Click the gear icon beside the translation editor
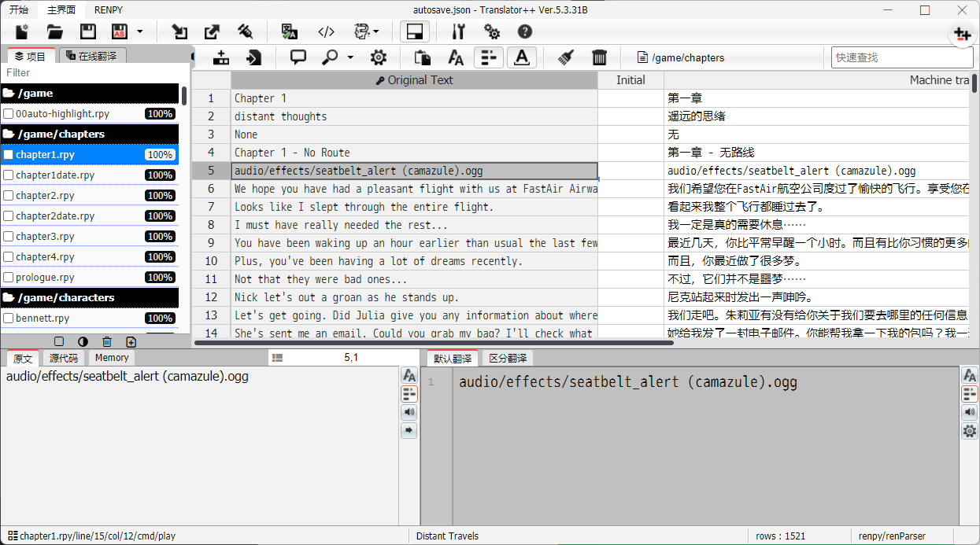Screen dimensions: 980x545 (x=970, y=431)
